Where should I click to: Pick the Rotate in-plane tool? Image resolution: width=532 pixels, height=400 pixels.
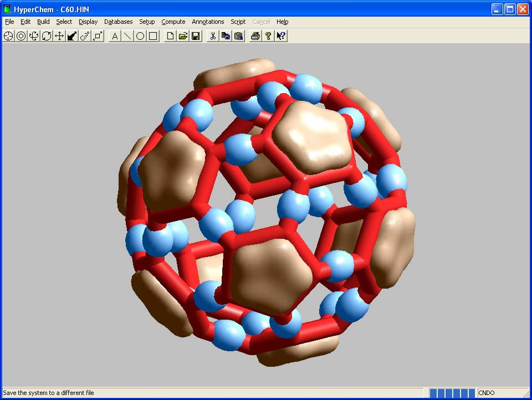click(x=47, y=36)
